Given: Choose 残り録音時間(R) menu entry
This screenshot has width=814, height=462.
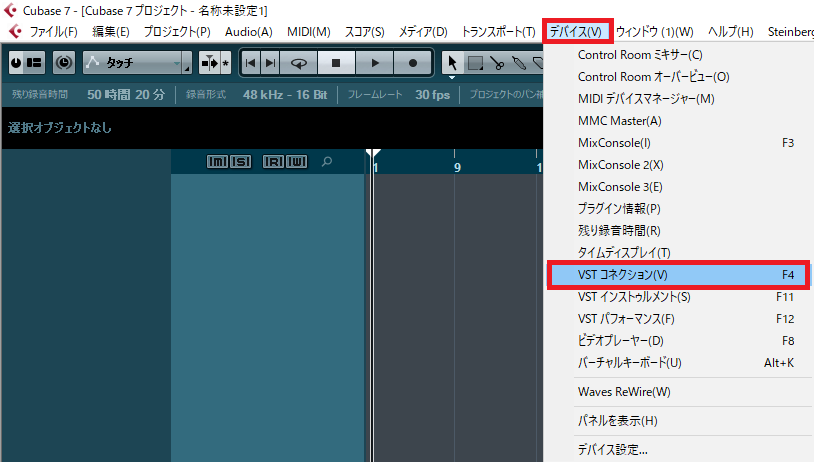Looking at the screenshot, I should [678, 230].
